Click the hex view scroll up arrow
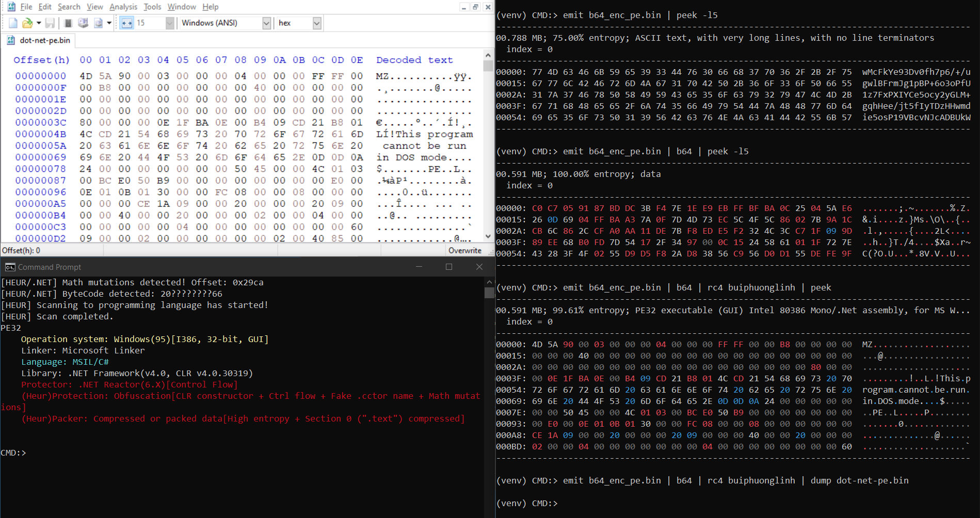Screen dimensions: 980x518 tap(488, 55)
